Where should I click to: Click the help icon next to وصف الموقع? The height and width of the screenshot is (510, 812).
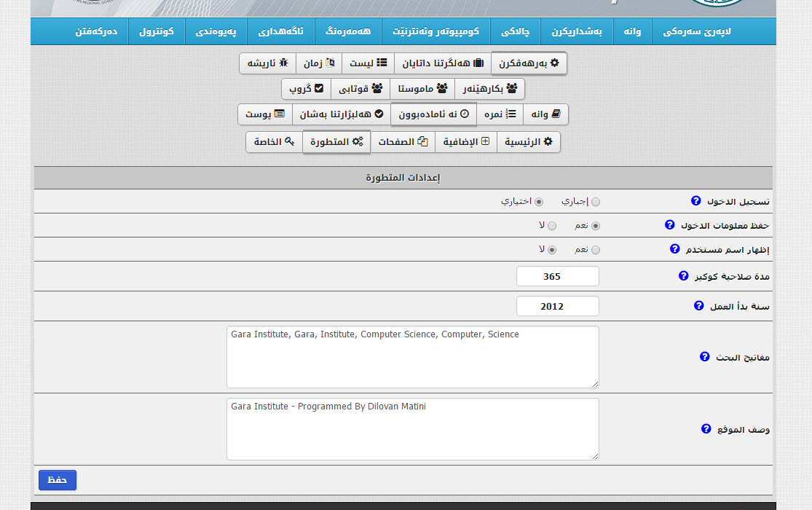(x=706, y=429)
